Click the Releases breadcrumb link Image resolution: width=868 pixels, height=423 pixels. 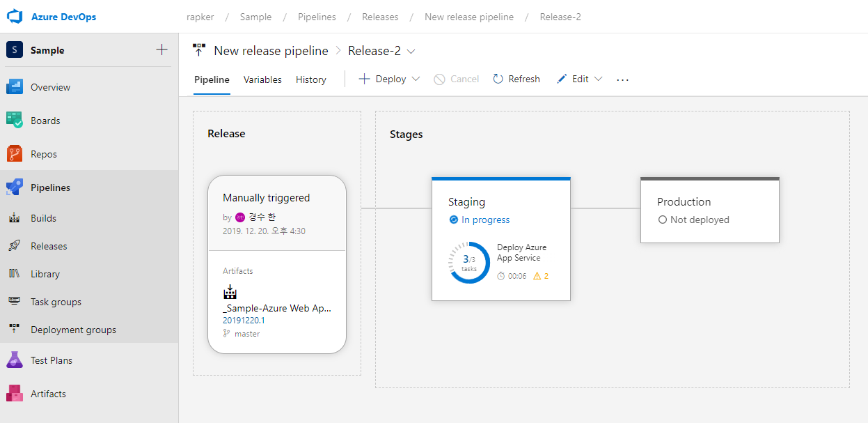pos(380,17)
